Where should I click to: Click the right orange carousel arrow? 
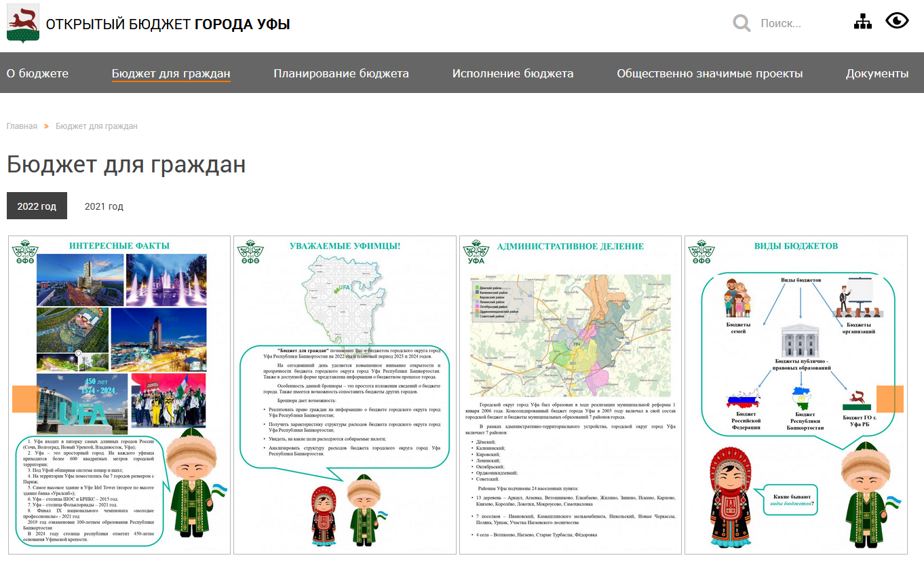point(890,399)
